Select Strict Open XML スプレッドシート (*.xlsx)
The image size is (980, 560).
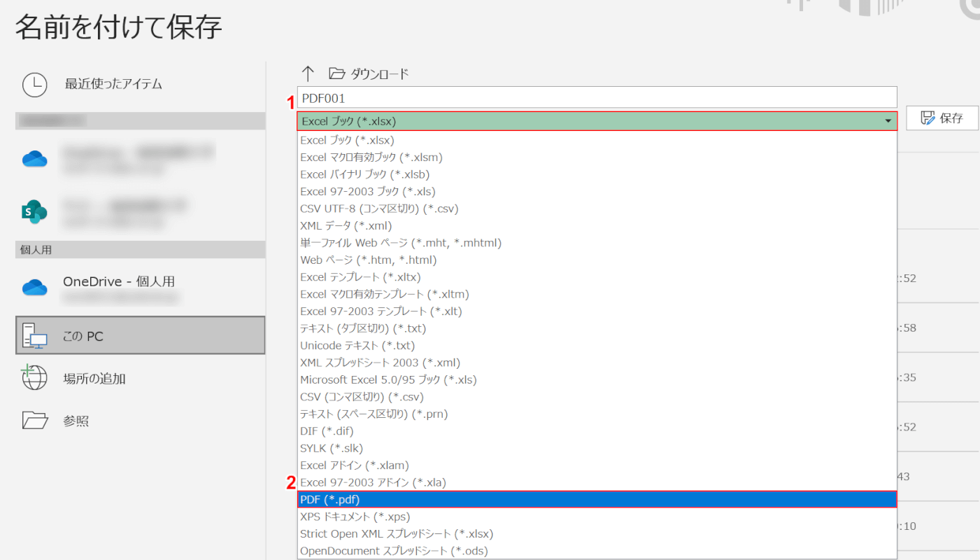tap(597, 533)
